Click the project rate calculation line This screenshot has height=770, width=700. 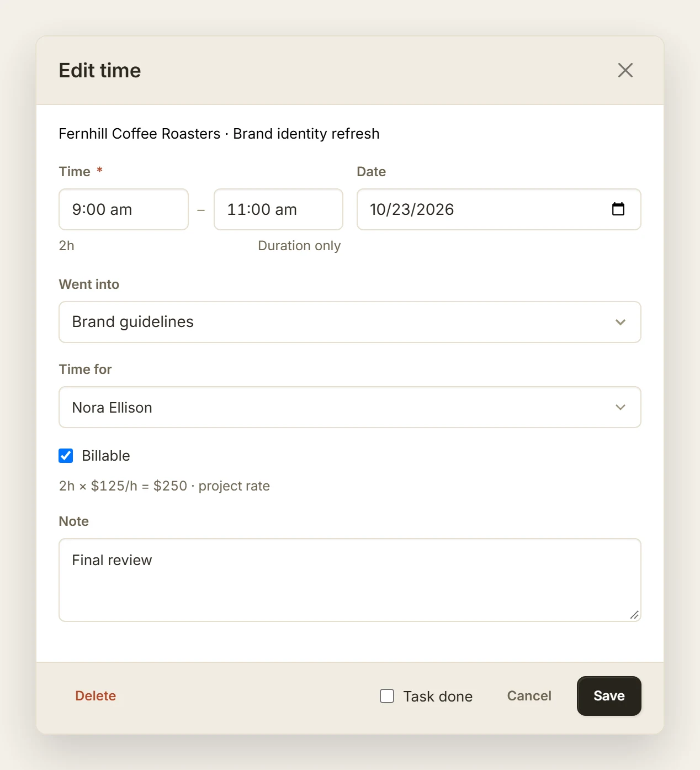[x=165, y=486]
